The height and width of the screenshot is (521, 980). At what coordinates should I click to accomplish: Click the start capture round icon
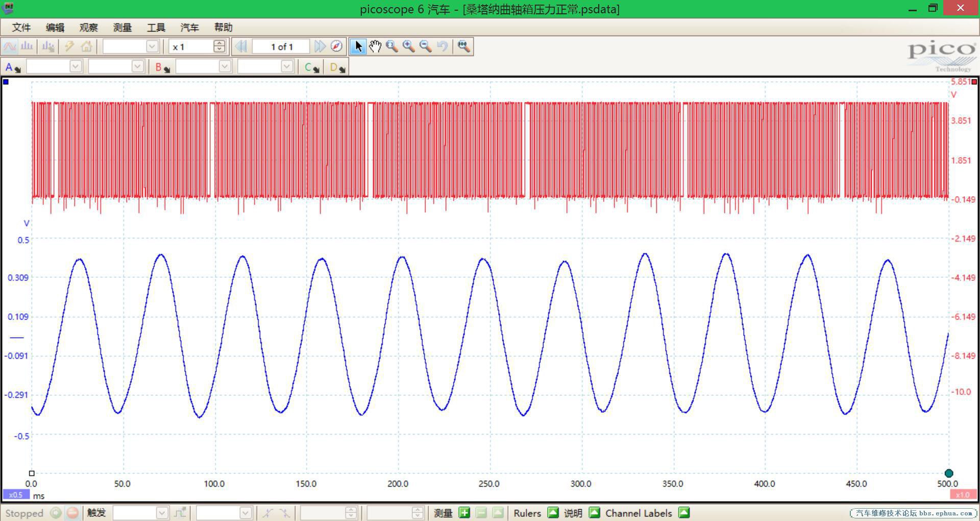[x=56, y=512]
